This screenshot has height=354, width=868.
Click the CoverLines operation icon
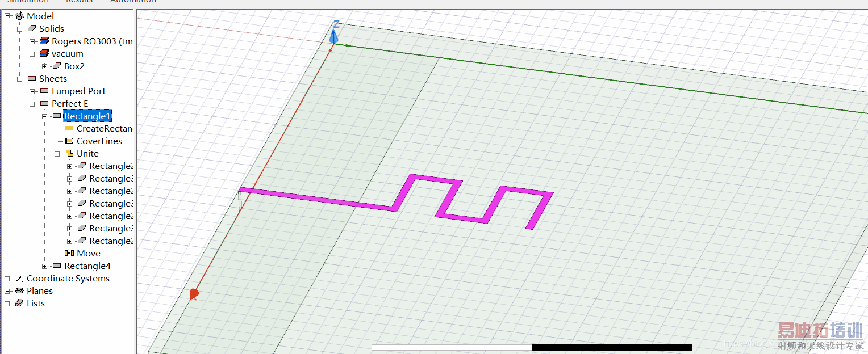tap(69, 141)
